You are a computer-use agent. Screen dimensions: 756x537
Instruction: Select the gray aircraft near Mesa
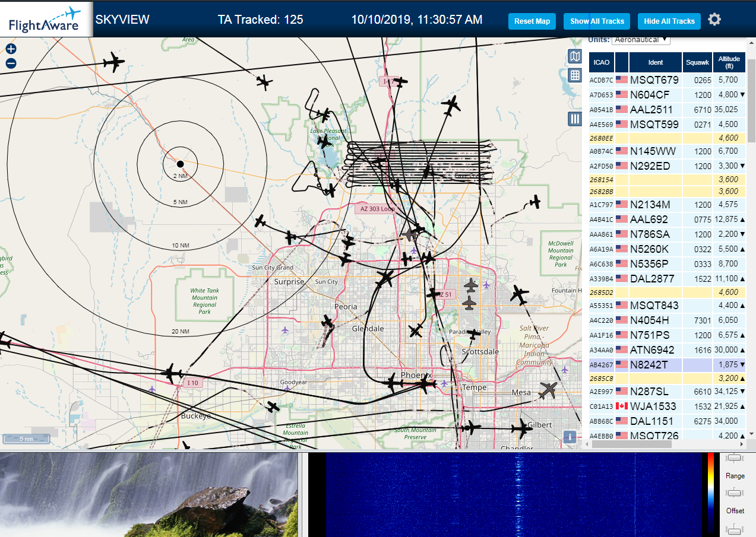pyautogui.click(x=549, y=390)
